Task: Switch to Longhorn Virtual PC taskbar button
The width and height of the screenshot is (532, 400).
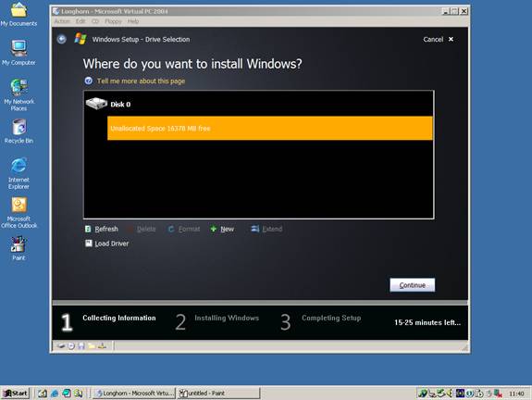Action: click(134, 394)
